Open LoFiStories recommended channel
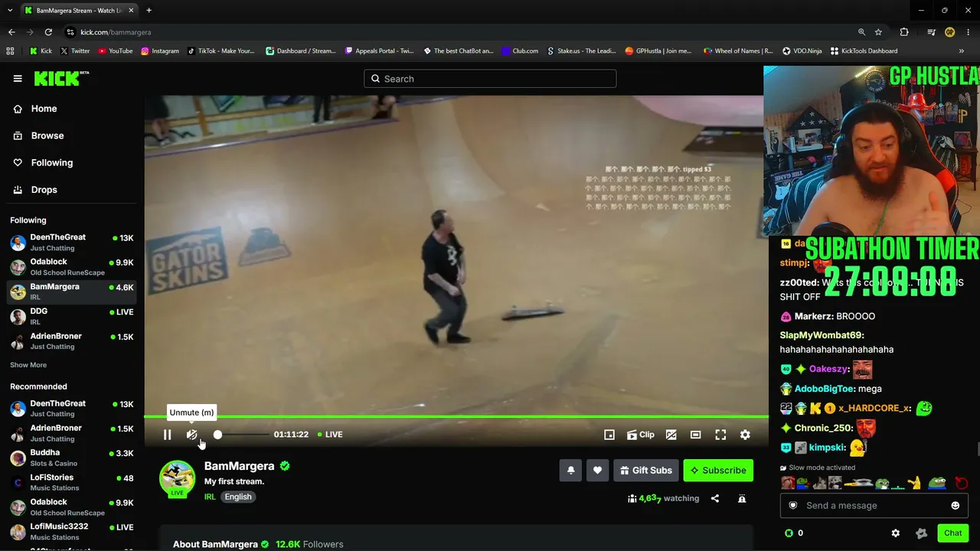Screen dimensions: 980x551 [x=72, y=482]
